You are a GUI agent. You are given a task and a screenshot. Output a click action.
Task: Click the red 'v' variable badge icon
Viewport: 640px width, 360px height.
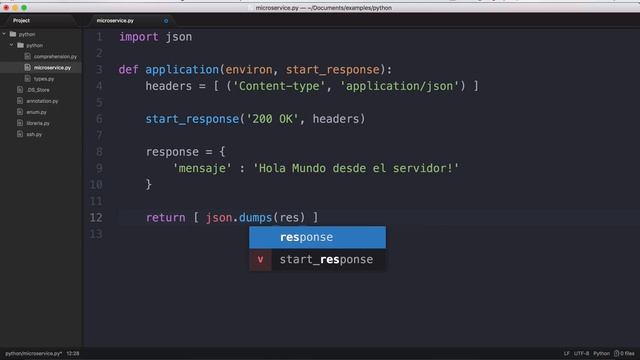[x=260, y=260]
